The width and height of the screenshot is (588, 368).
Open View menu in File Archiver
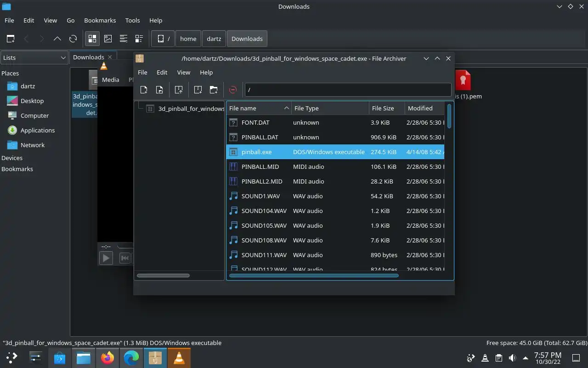click(x=183, y=72)
